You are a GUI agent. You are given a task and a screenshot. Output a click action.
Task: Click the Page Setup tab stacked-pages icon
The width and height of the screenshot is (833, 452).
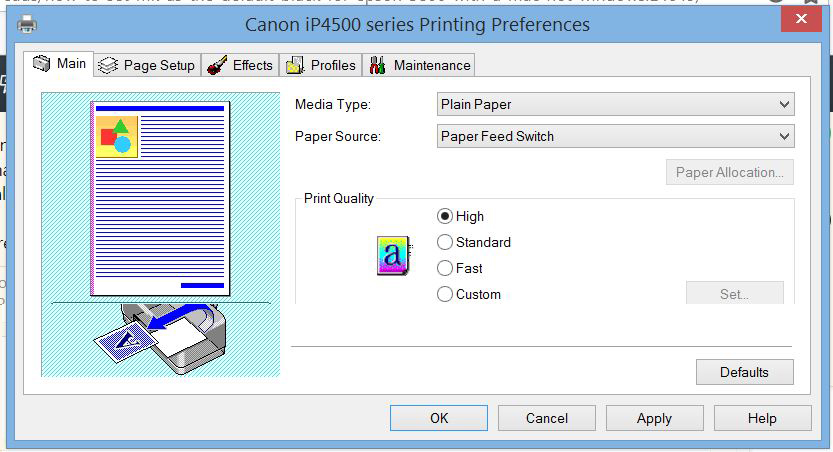click(x=108, y=66)
